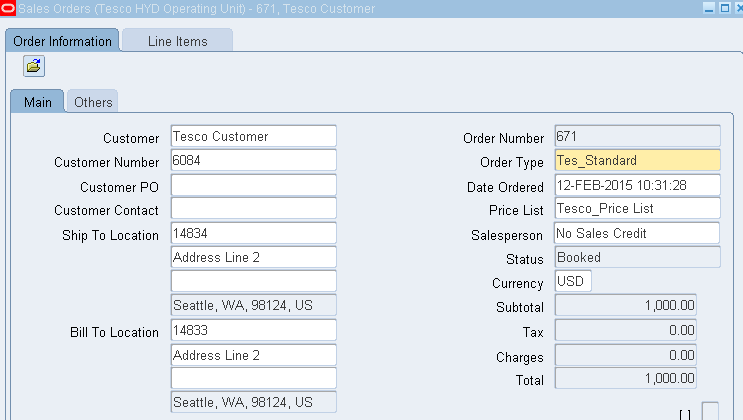This screenshot has width=743, height=420.
Task: Click the Customer field with Tesco Customer
Action: click(254, 136)
